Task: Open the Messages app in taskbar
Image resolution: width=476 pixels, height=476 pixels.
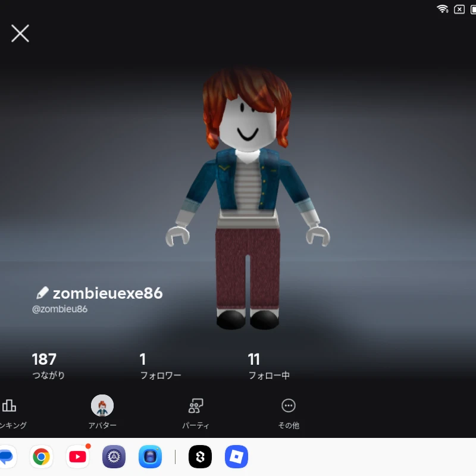Action: [x=7, y=456]
